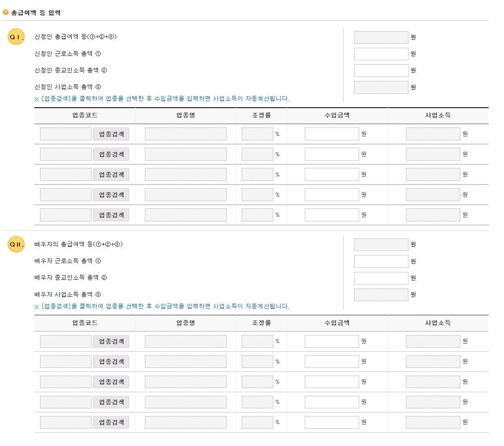Click 수입금액 header in 배우자 table
Screen dimensions: 504x446
[337, 323]
